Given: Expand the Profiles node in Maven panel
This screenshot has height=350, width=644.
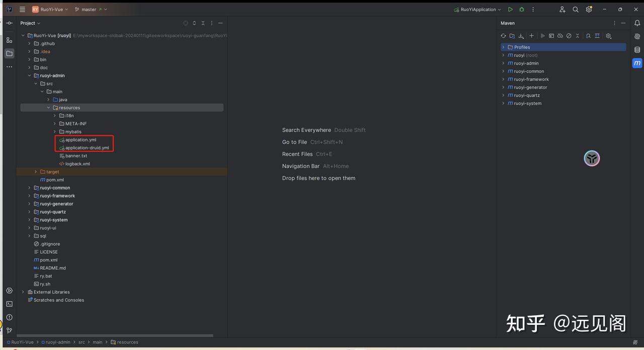Looking at the screenshot, I should (x=503, y=47).
